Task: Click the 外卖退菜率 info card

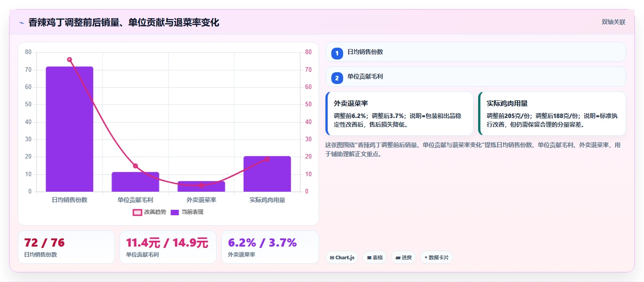Action: point(399,114)
